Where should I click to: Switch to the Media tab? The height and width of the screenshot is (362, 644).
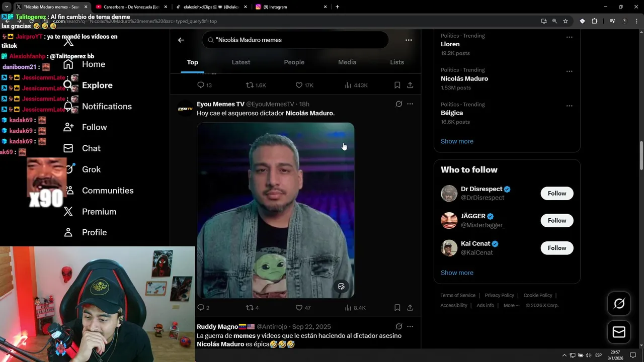click(347, 62)
